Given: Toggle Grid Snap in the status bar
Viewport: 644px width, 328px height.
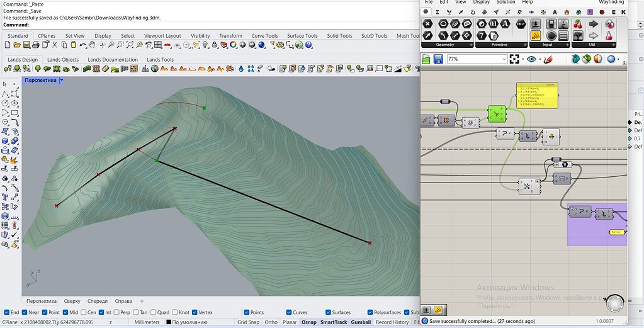Looking at the screenshot, I should (x=248, y=322).
